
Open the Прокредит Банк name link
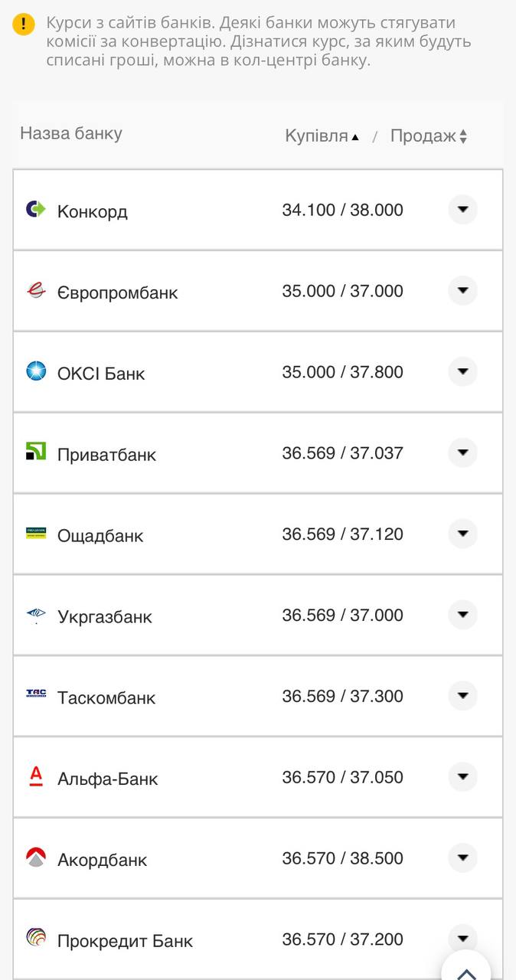coord(125,941)
